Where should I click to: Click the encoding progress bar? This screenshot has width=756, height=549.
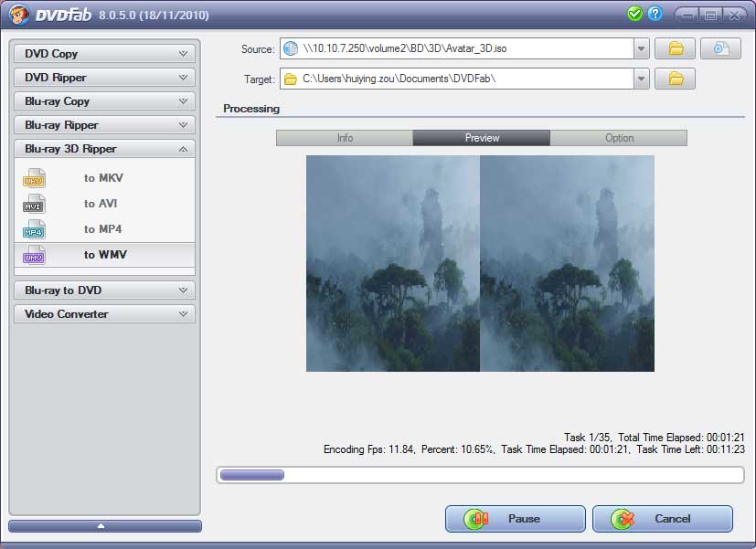click(x=480, y=475)
